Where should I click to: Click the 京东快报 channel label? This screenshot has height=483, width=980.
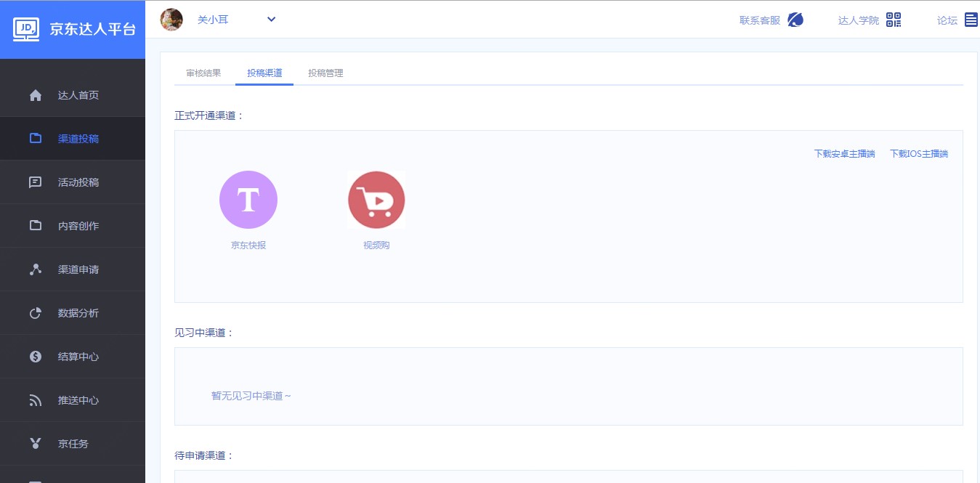pos(248,245)
